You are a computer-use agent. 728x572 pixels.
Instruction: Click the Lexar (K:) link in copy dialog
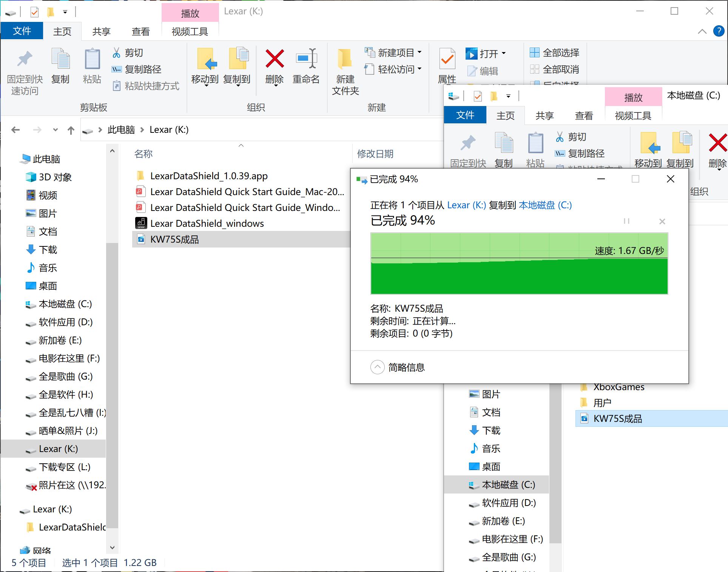coord(467,205)
